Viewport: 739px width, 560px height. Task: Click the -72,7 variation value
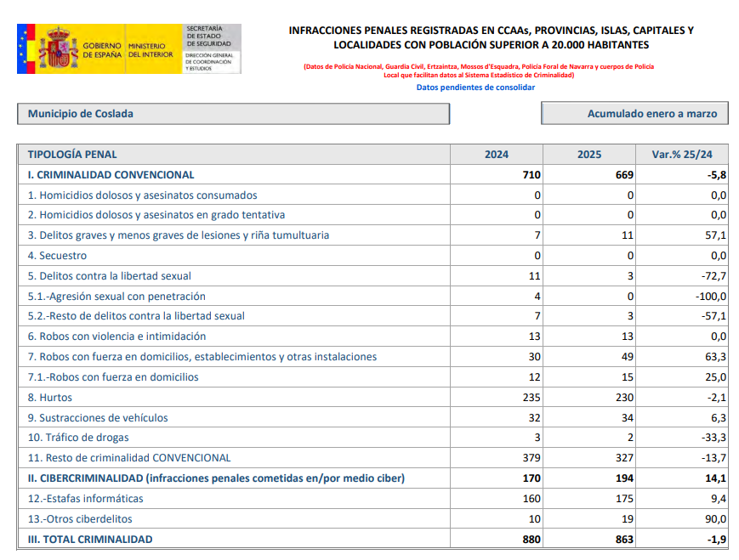coord(714,276)
